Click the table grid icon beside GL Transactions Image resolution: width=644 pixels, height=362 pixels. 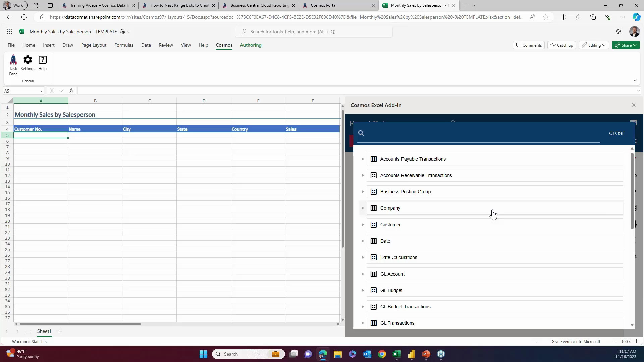[374, 323]
